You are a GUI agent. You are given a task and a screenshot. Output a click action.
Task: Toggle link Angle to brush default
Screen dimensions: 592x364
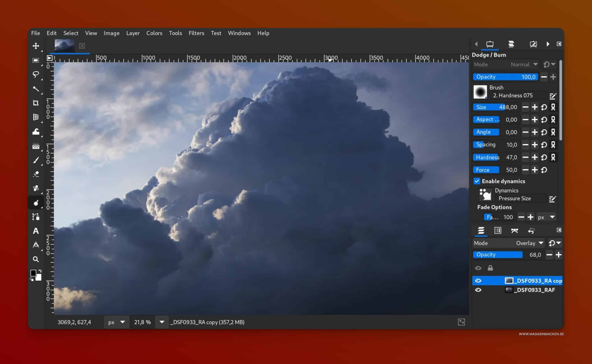(553, 132)
